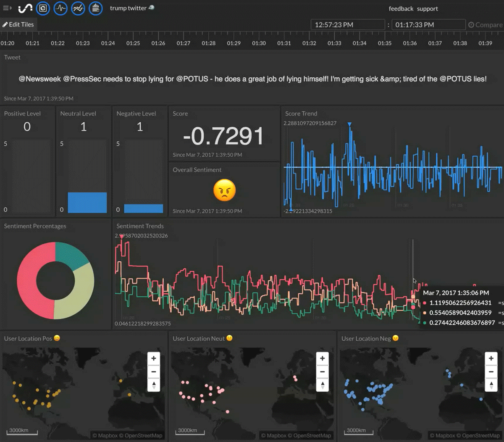Click the tweet text about @Newsweek
504x442 pixels.
click(252, 79)
